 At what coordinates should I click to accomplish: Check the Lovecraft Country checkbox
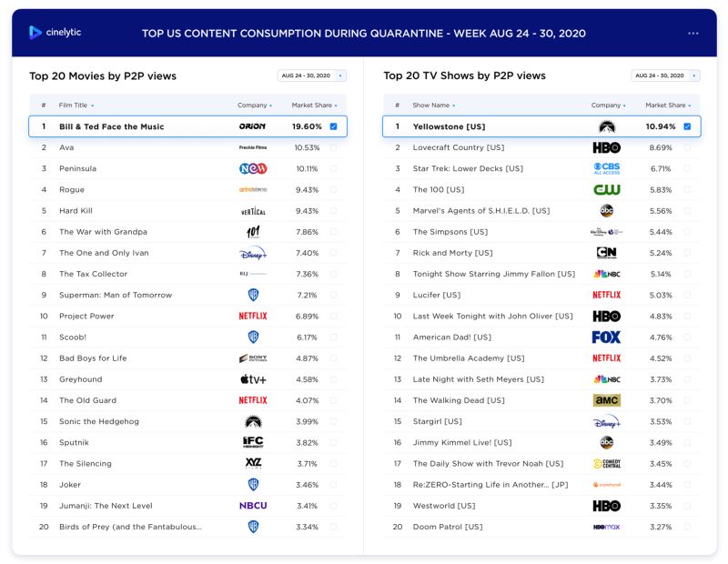click(687, 147)
